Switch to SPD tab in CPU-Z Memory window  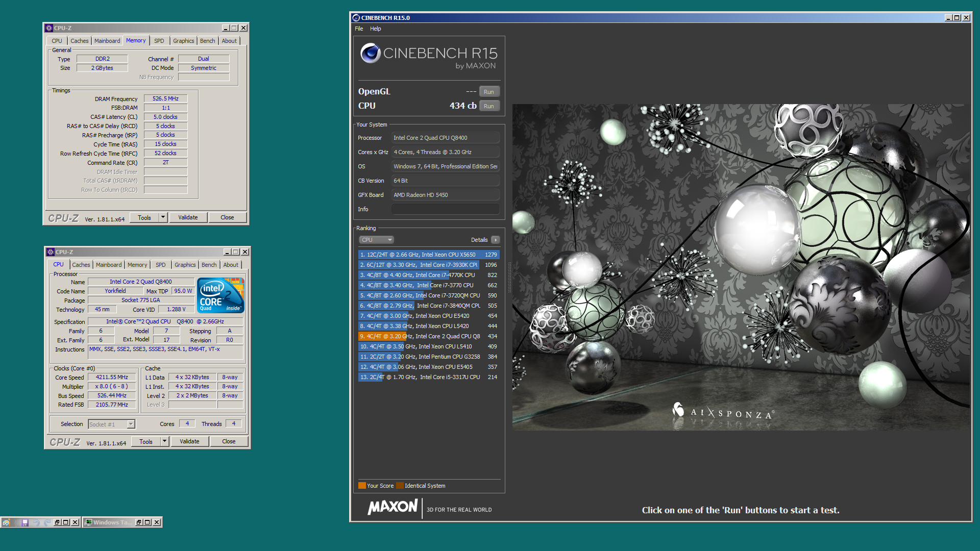pyautogui.click(x=159, y=41)
